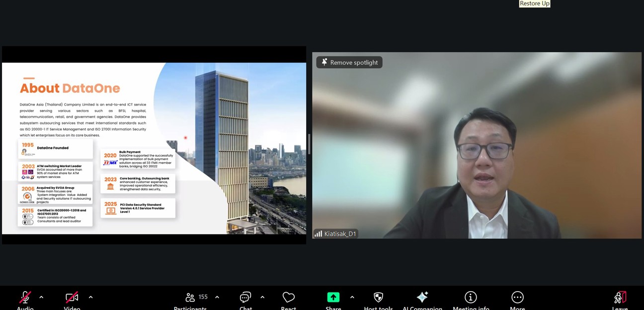Open the AI Companion sparkle icon

[422, 297]
